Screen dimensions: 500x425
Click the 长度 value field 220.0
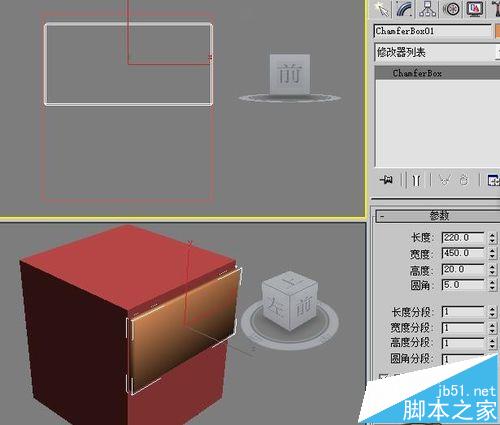pos(463,238)
